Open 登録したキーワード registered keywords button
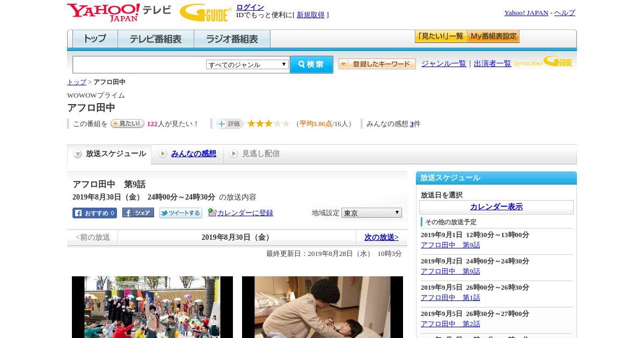Image resolution: width=644 pixels, height=338 pixels. [377, 64]
